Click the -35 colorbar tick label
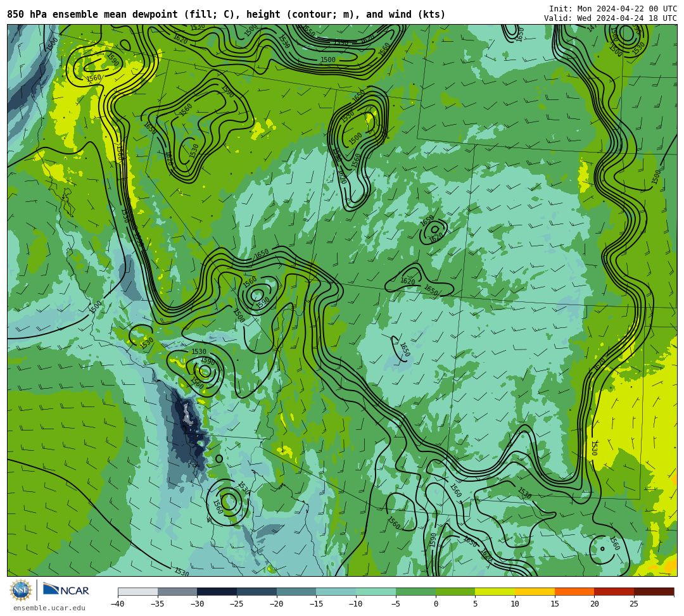 [158, 604]
